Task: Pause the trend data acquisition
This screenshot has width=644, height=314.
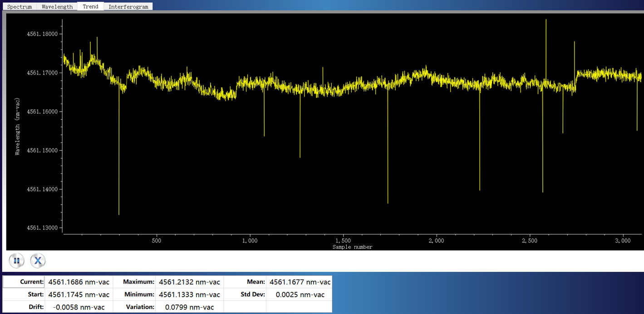Action: (17, 261)
